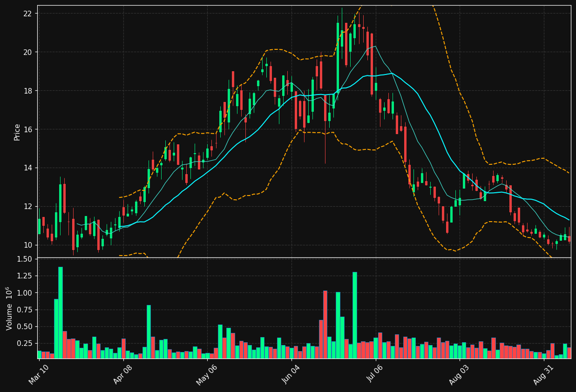Image resolution: width=576 pixels, height=392 pixels.
Task: Click the volume tick label 1.25
Action: pos(25,276)
